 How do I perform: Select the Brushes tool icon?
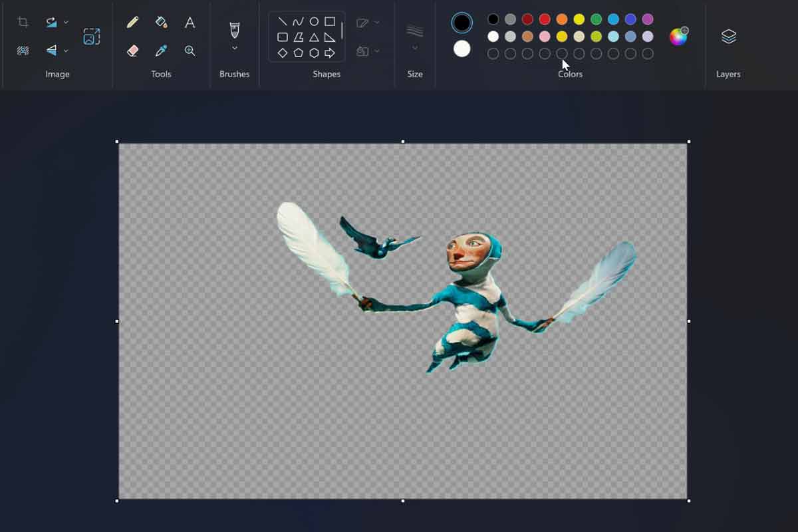(x=234, y=29)
